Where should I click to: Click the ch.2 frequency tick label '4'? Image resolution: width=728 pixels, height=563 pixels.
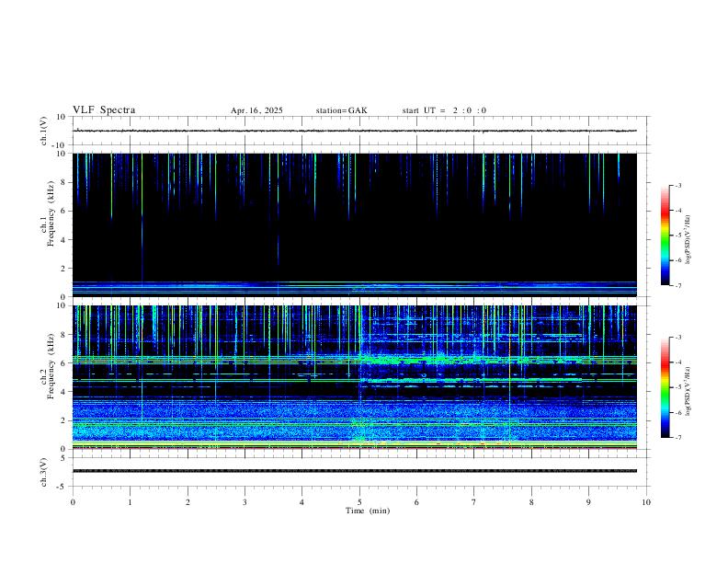[x=63, y=392]
